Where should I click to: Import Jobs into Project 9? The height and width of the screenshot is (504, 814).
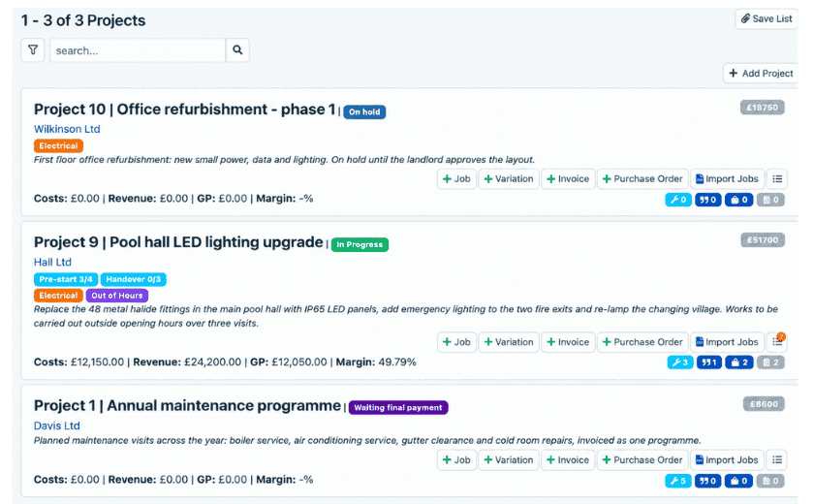[x=728, y=342]
